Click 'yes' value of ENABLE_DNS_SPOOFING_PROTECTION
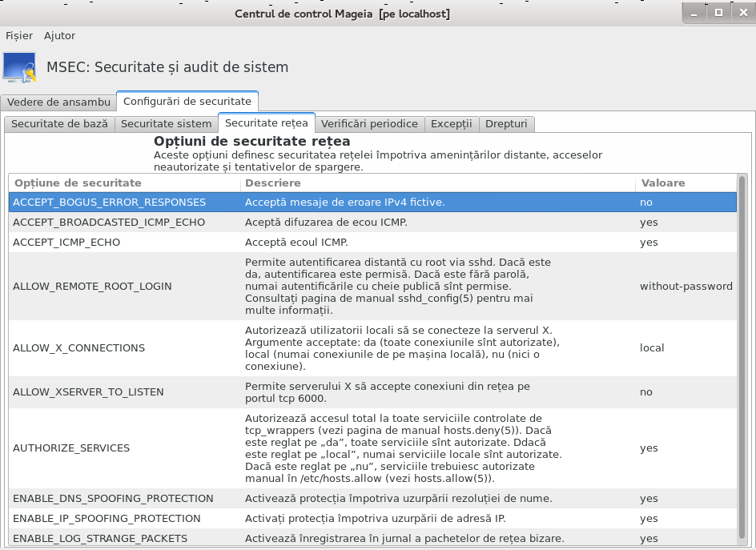This screenshot has width=756, height=550. (649, 499)
